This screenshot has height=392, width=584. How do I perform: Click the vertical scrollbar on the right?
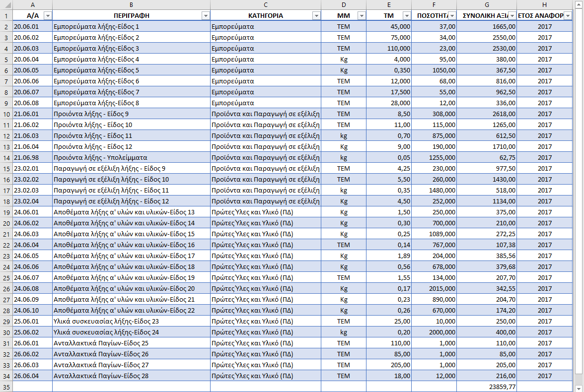(x=580, y=198)
